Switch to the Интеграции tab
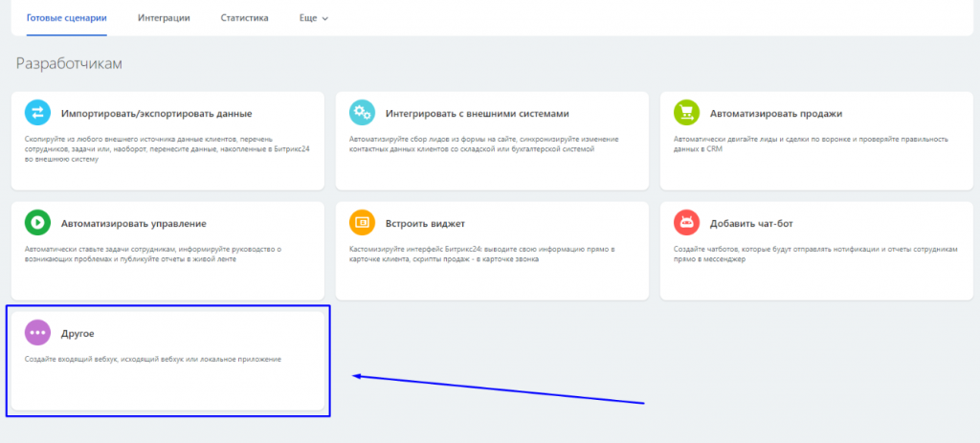The height and width of the screenshot is (443, 980). coord(164,18)
